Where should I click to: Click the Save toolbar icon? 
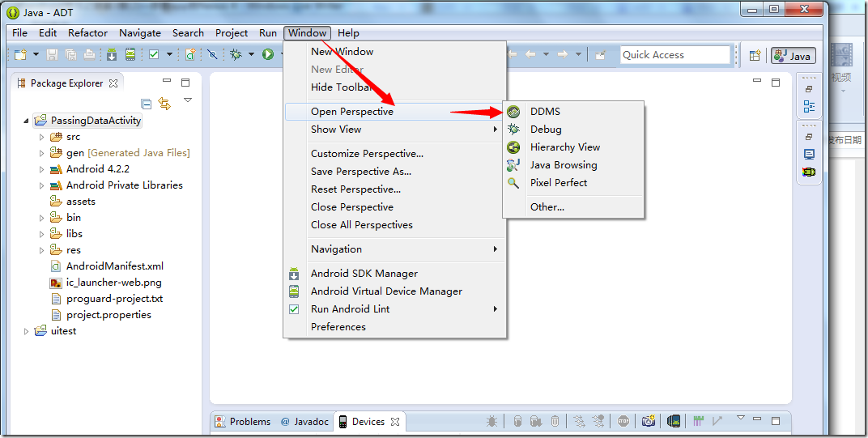[x=52, y=54]
